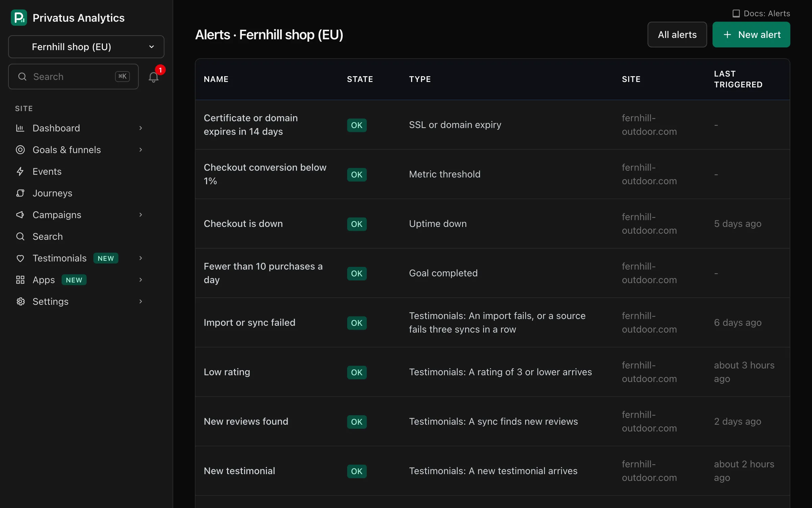812x508 pixels.
Task: Expand the Apps chevron
Action: [141, 280]
